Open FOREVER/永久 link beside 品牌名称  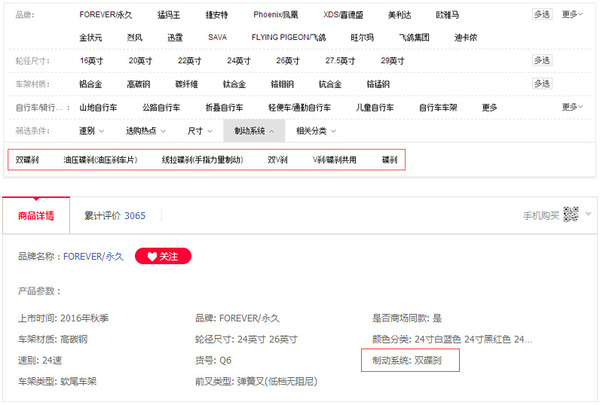pos(93,256)
